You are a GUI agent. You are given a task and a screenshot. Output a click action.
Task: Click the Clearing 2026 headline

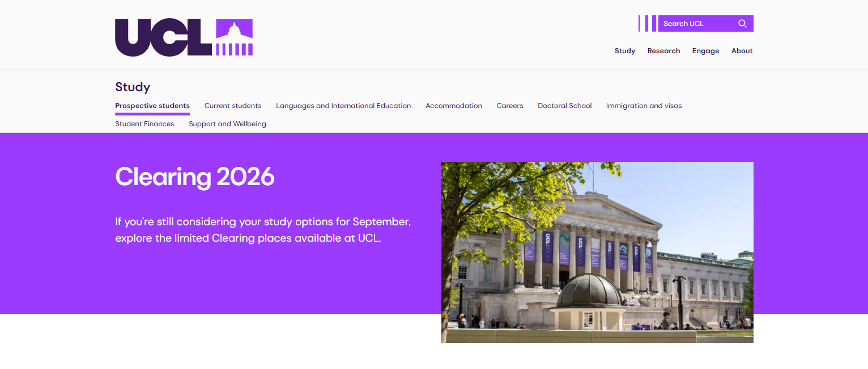(195, 177)
